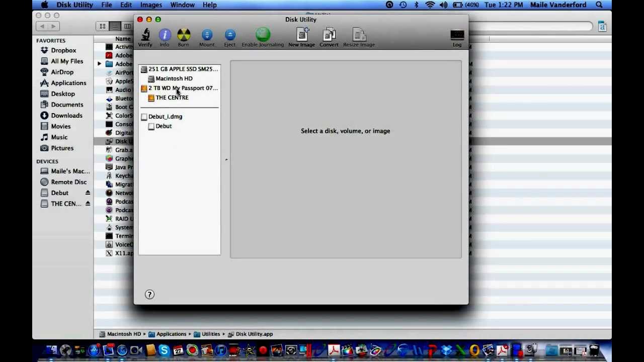Select All My Files in Finder sidebar

[61, 61]
